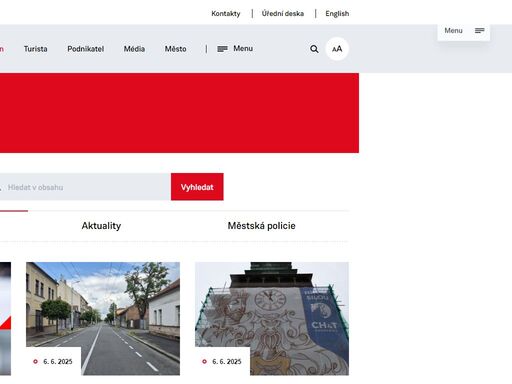The width and height of the screenshot is (512, 384).
Task: Switch site language to English
Action: (337, 14)
